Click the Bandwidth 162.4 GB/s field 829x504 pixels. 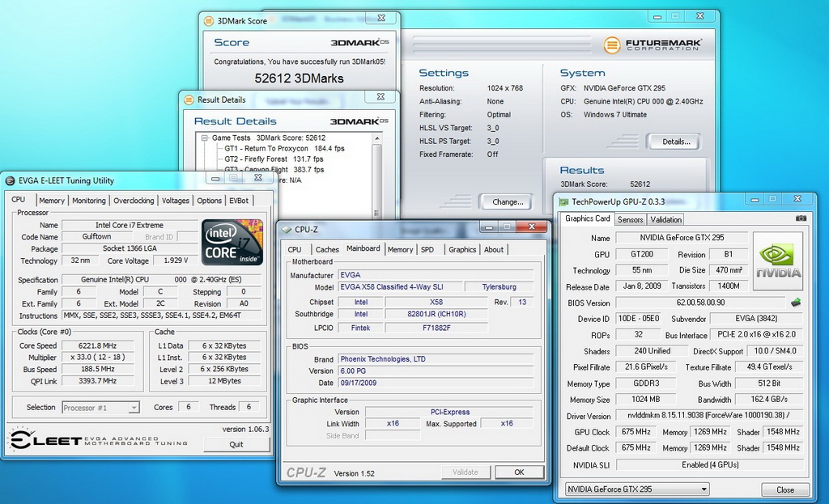coord(769,400)
